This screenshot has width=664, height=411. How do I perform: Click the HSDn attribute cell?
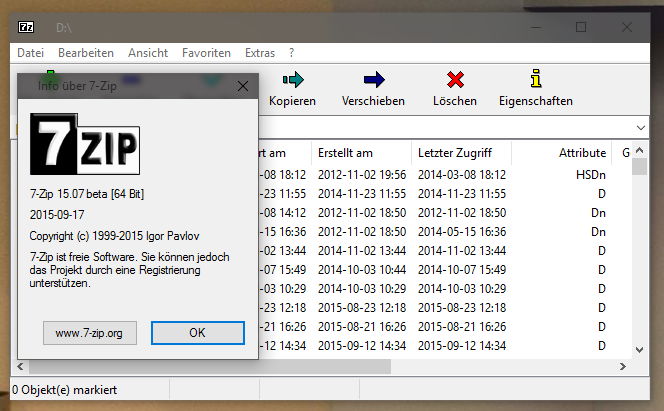coord(591,175)
